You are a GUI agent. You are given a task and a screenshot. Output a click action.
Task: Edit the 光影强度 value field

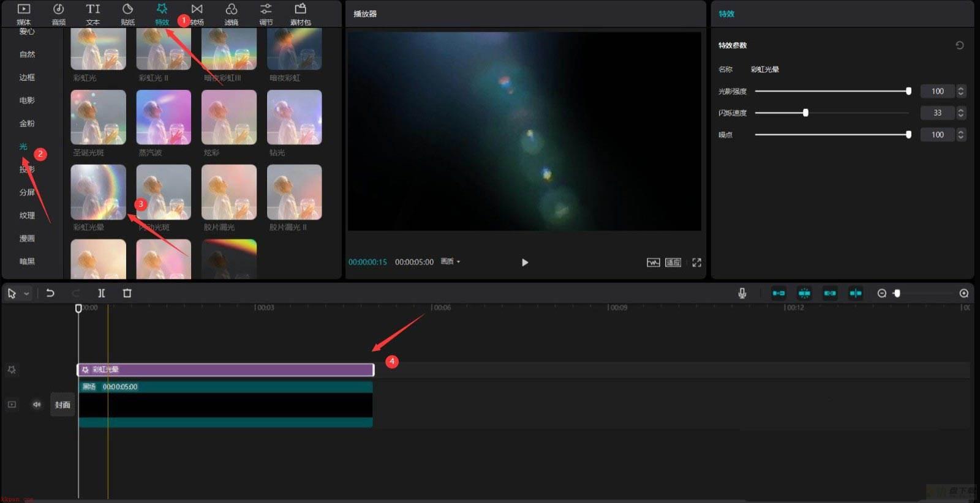click(x=938, y=91)
